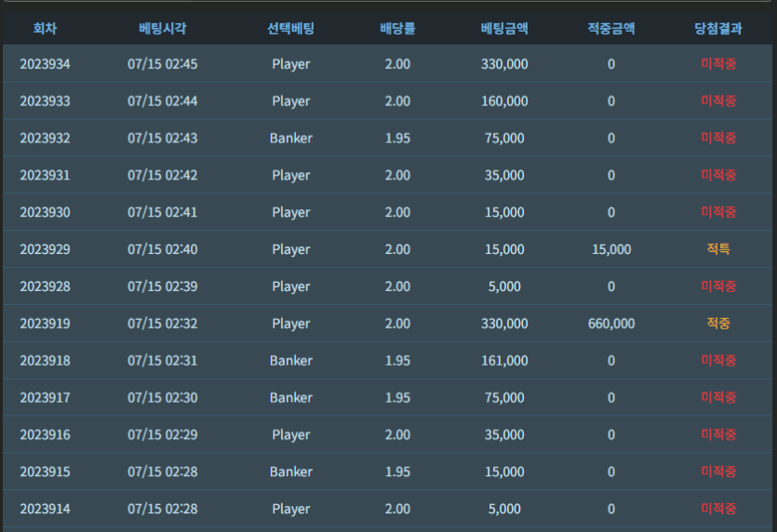Click bet time 07/15 02:30
Viewport: 777px width, 532px height.
tap(163, 397)
